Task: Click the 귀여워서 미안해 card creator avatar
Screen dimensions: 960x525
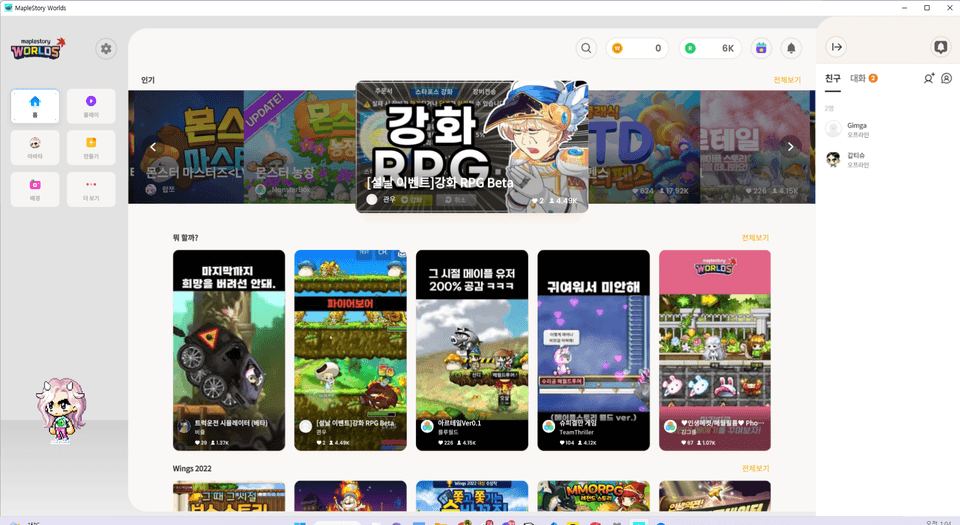Action: [549, 426]
